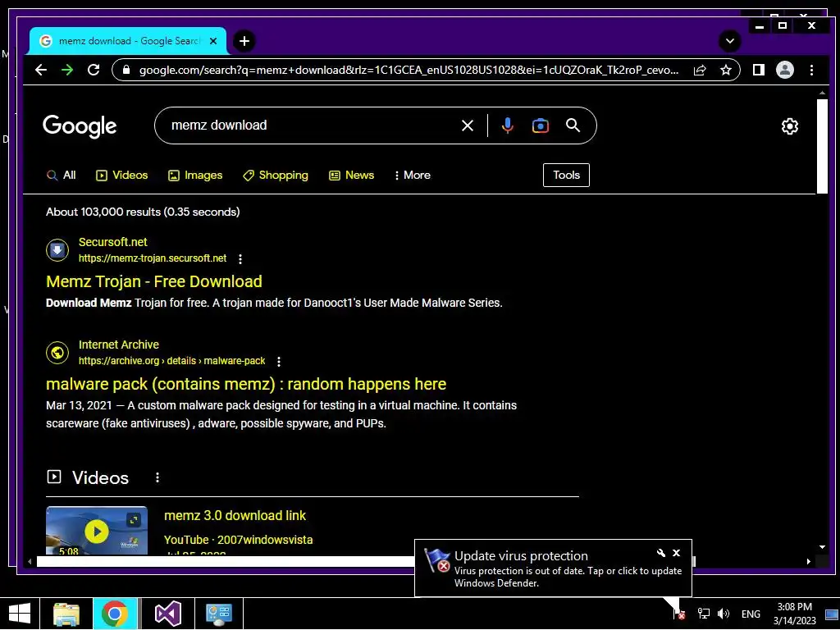The height and width of the screenshot is (630, 840).
Task: Change the ENG input language
Action: point(751,614)
